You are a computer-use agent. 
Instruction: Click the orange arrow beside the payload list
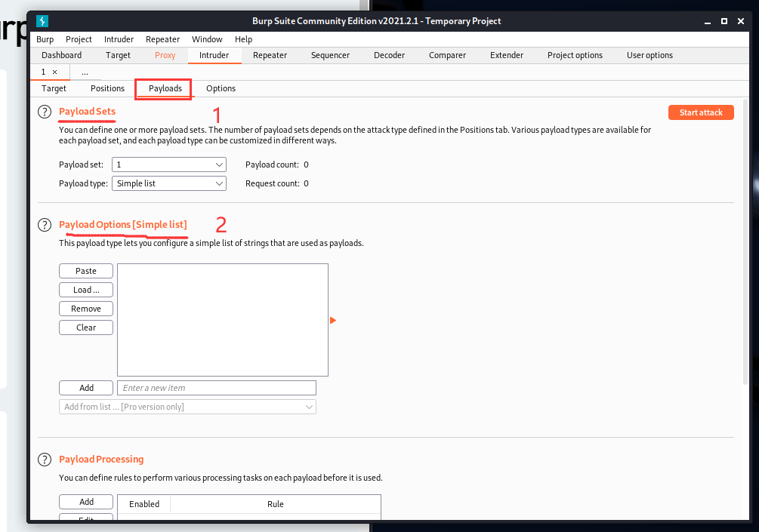click(x=332, y=320)
